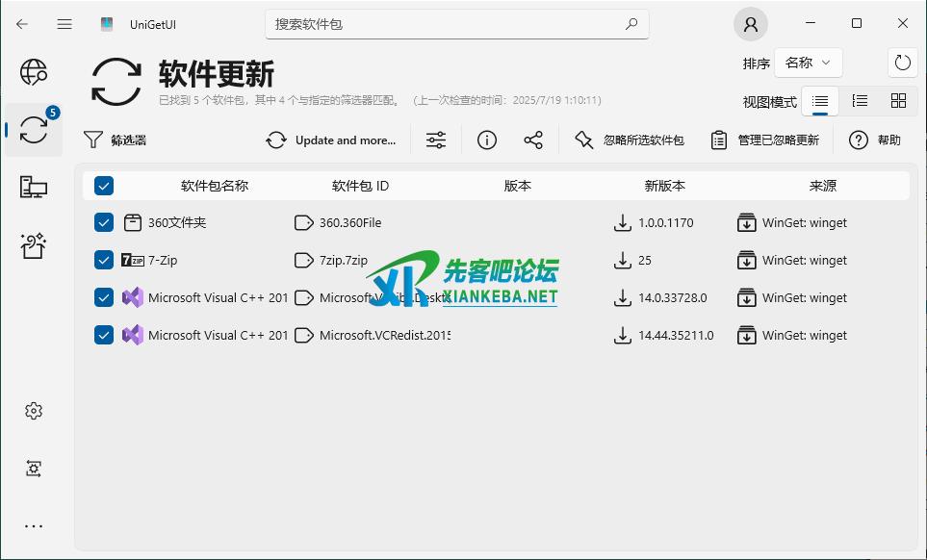This screenshot has height=560, width=927.
Task: Show package details info icon
Action: pos(487,140)
